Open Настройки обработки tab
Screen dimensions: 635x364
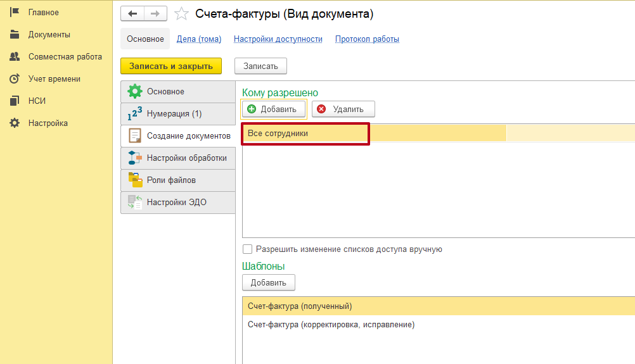(186, 158)
